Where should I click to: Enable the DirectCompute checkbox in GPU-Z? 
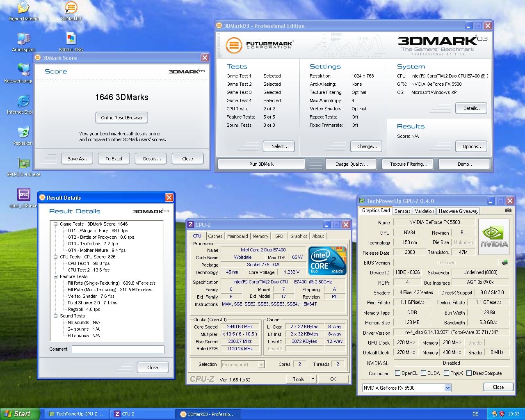[x=469, y=373]
